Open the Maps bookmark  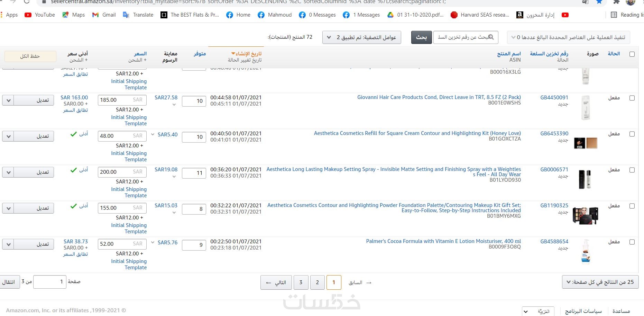pyautogui.click(x=73, y=15)
